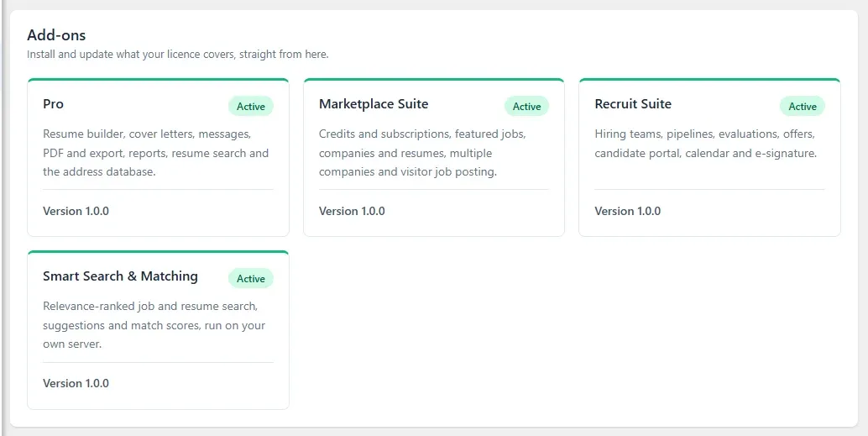This screenshot has height=436, width=868.
Task: Click Version 1.0.0 in Pro card
Action: click(76, 211)
